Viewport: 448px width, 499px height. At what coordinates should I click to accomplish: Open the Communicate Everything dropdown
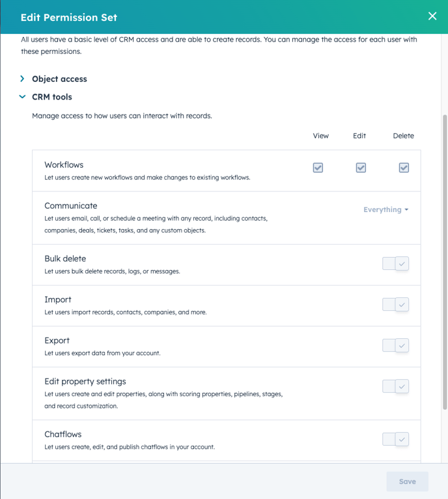(x=386, y=210)
